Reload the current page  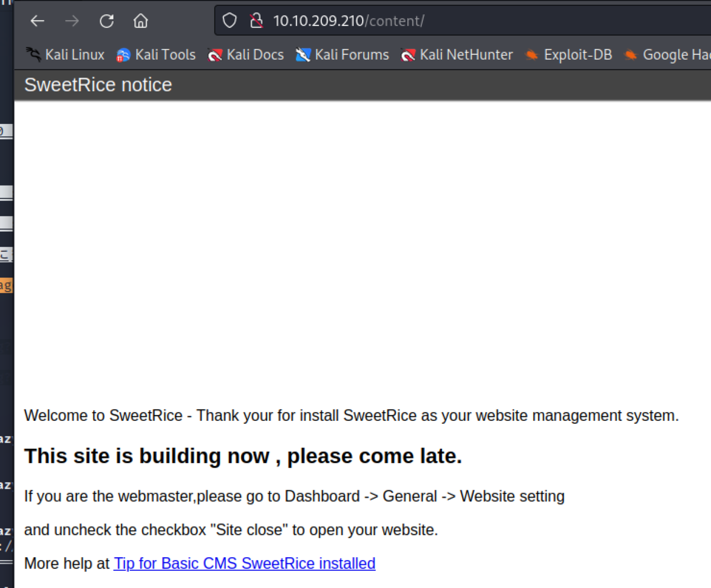coord(107,21)
